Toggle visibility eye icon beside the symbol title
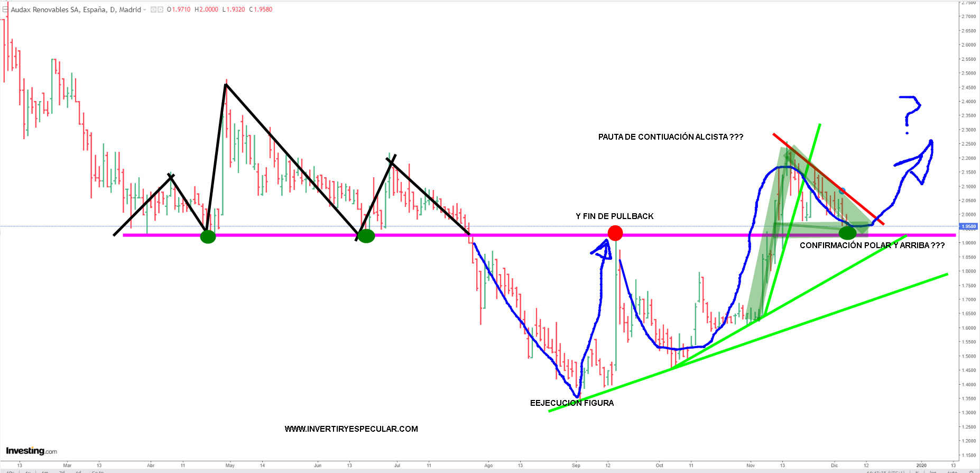Image resolution: width=980 pixels, height=473 pixels. coord(153,10)
